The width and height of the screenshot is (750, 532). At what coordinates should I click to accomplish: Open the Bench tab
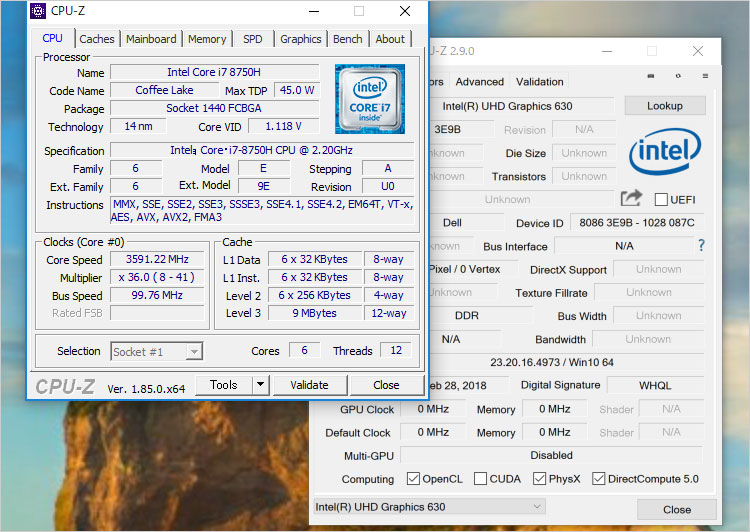[348, 39]
